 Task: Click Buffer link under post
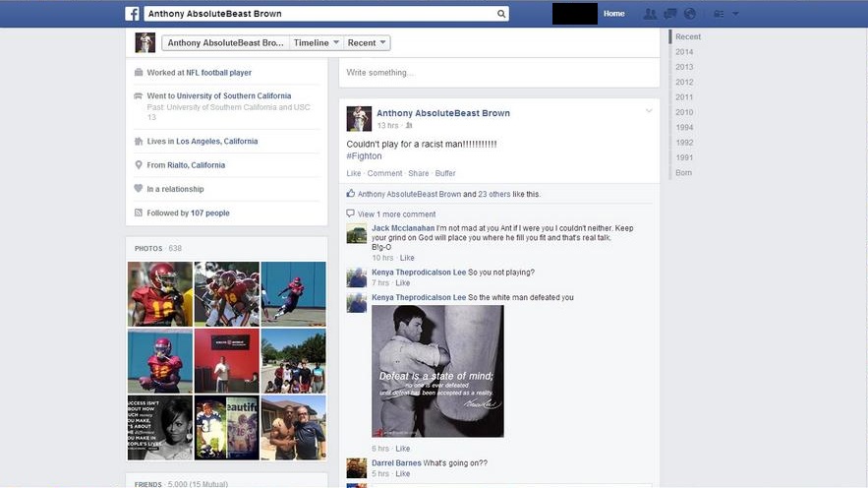click(x=445, y=173)
